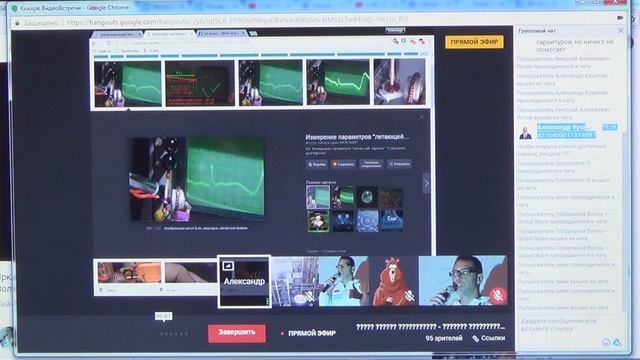Click the red muted microphone icon

coord(498,295)
